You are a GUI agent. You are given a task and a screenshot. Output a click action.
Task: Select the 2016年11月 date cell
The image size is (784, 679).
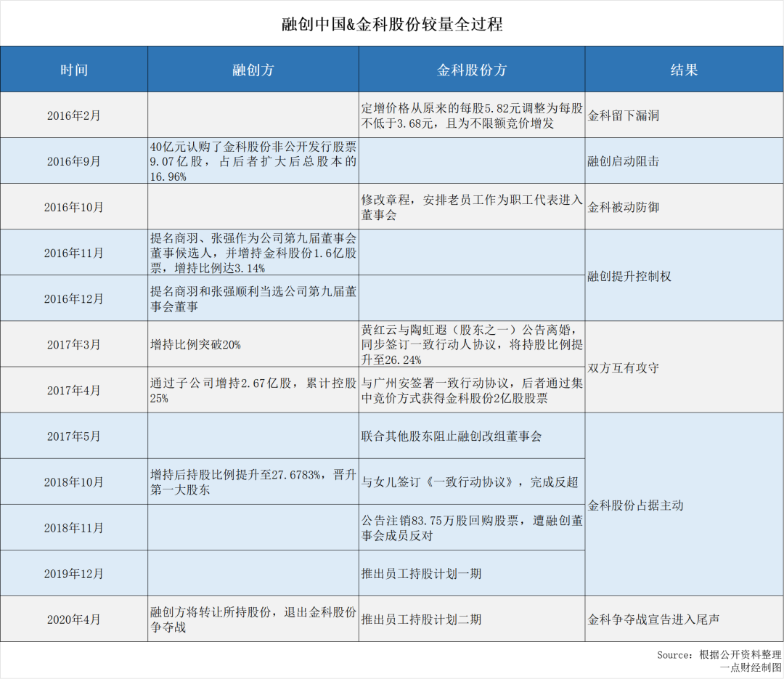(x=73, y=253)
